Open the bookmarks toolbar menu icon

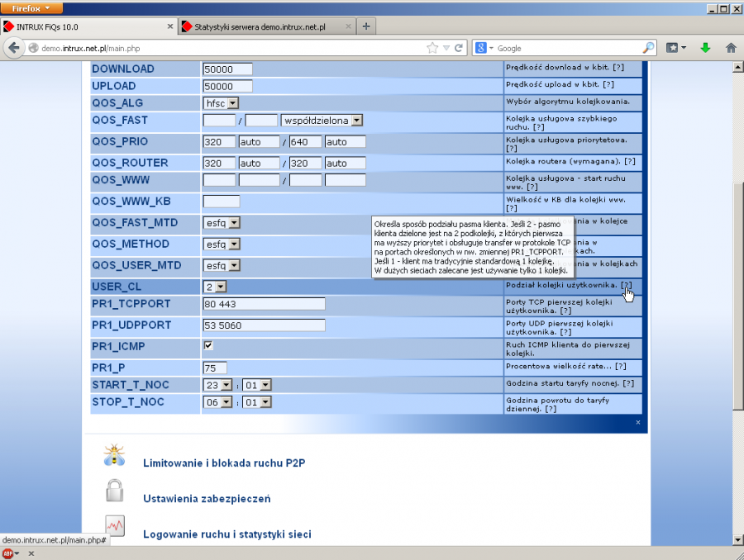[x=676, y=48]
